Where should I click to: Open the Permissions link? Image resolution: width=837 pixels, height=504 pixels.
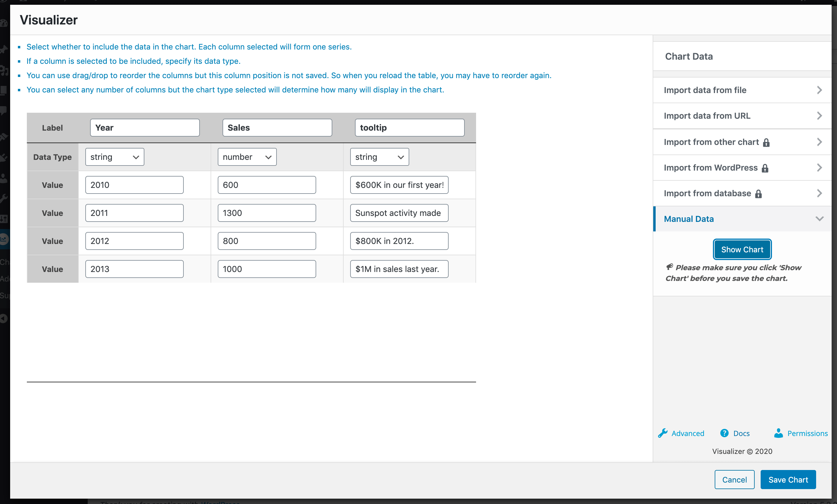click(807, 433)
